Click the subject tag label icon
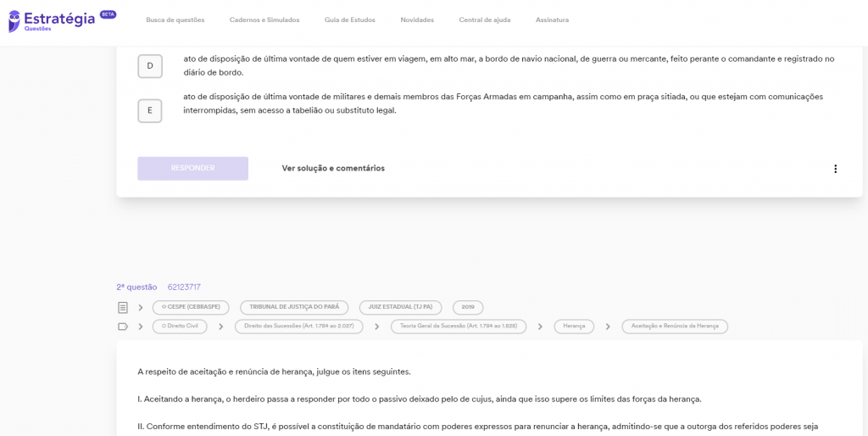Image resolution: width=868 pixels, height=436 pixels. (x=123, y=327)
